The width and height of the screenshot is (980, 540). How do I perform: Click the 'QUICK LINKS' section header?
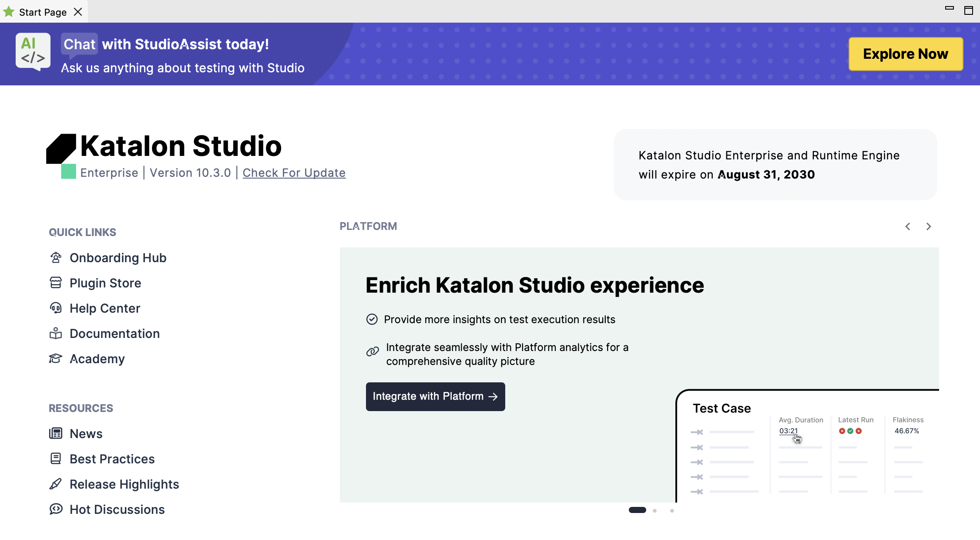click(82, 232)
